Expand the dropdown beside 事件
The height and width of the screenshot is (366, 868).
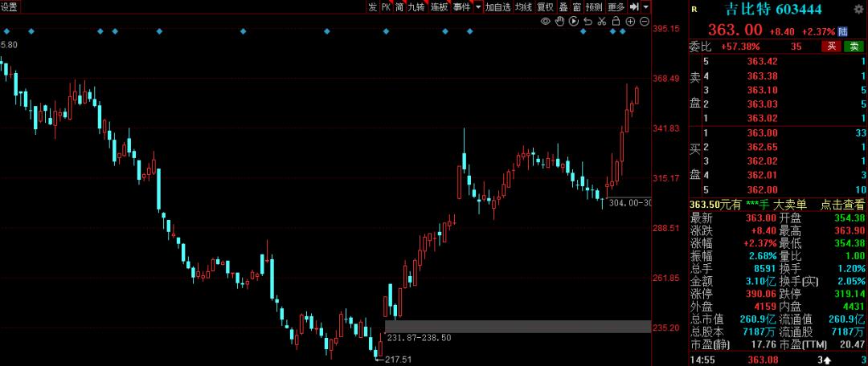pyautogui.click(x=478, y=7)
